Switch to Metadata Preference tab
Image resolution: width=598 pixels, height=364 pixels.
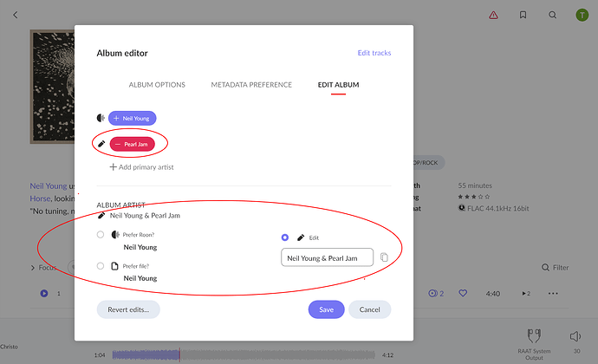point(251,85)
